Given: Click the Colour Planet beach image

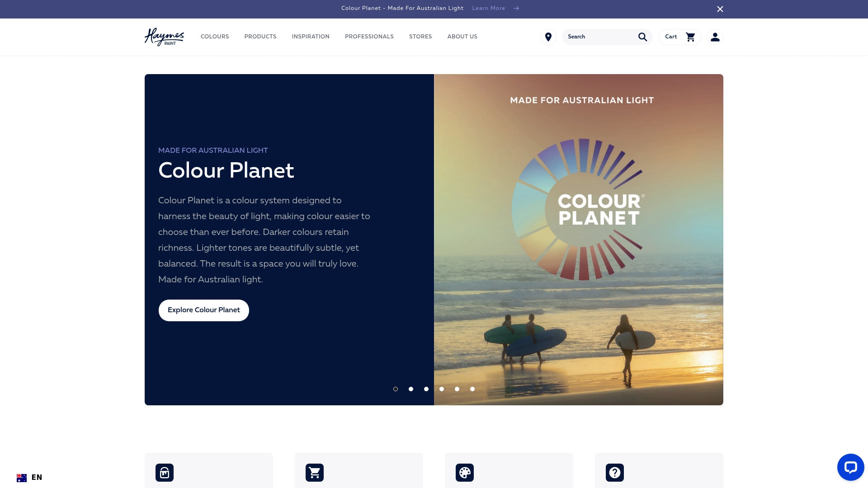Looking at the screenshot, I should click(579, 239).
